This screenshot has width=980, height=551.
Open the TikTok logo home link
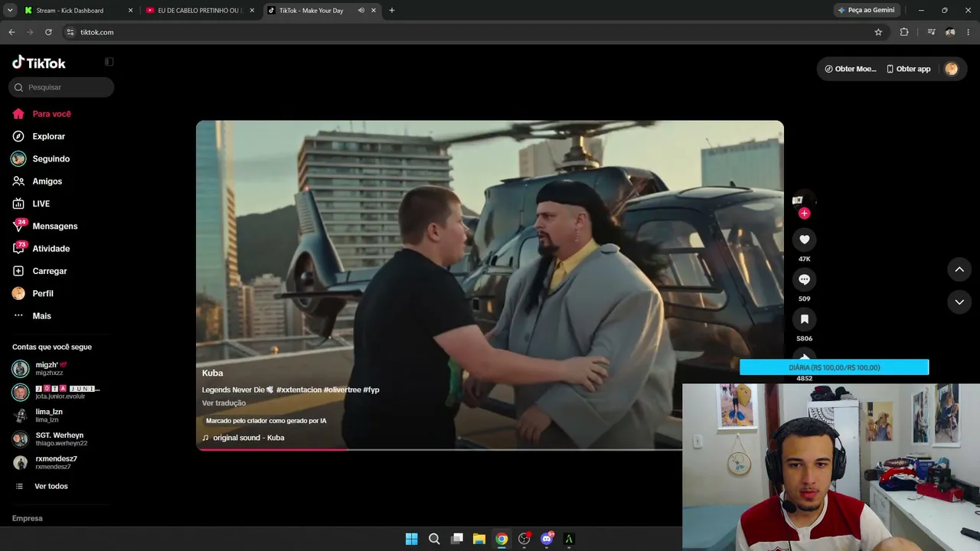[x=39, y=63]
